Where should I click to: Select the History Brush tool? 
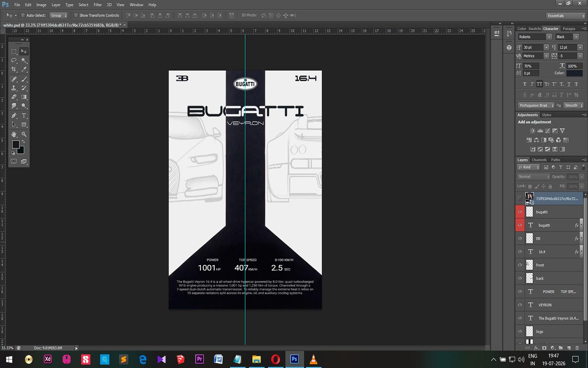coord(24,88)
